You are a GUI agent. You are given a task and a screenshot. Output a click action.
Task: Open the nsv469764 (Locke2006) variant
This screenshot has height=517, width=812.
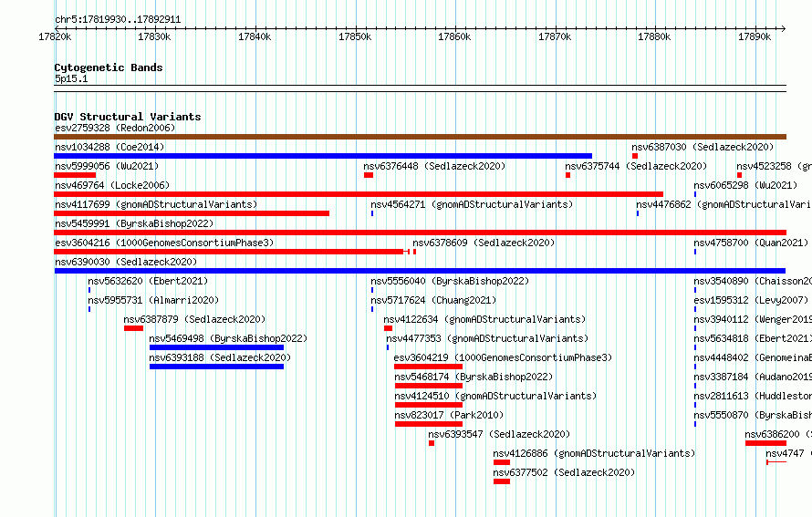[112, 185]
